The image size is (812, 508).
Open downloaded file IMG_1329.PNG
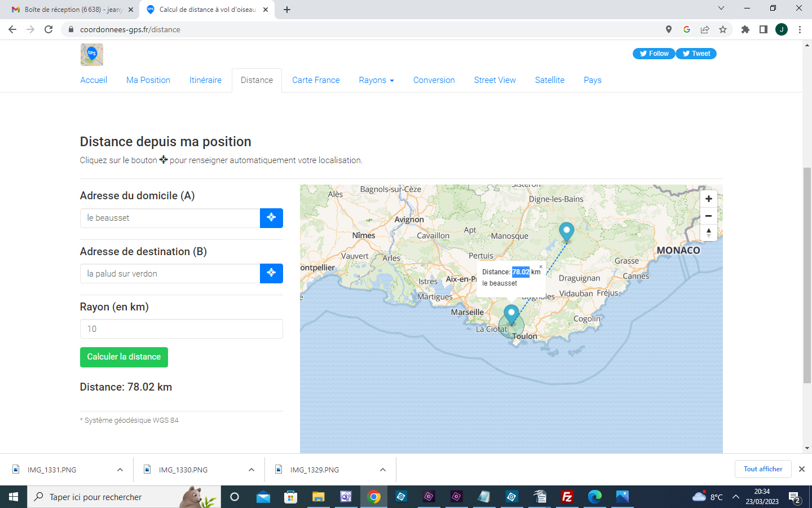coord(315,470)
